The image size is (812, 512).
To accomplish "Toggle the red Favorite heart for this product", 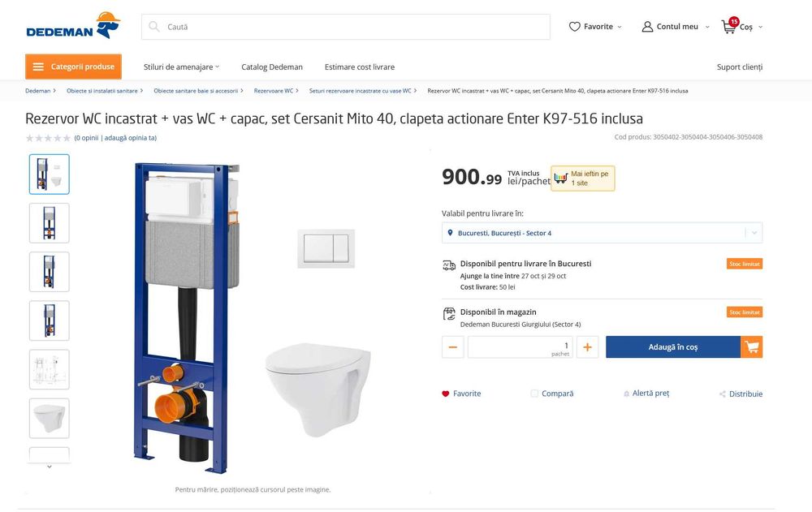I will pyautogui.click(x=445, y=394).
